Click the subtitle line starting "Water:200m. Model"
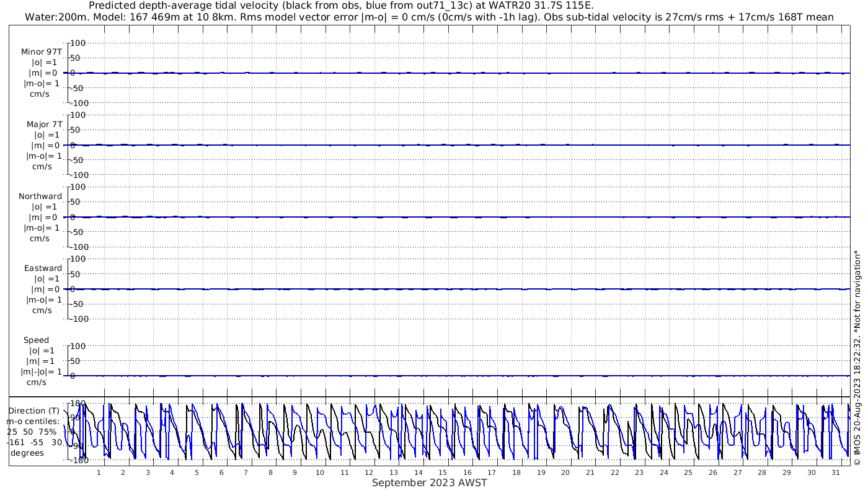The width and height of the screenshot is (868, 496). (x=429, y=17)
